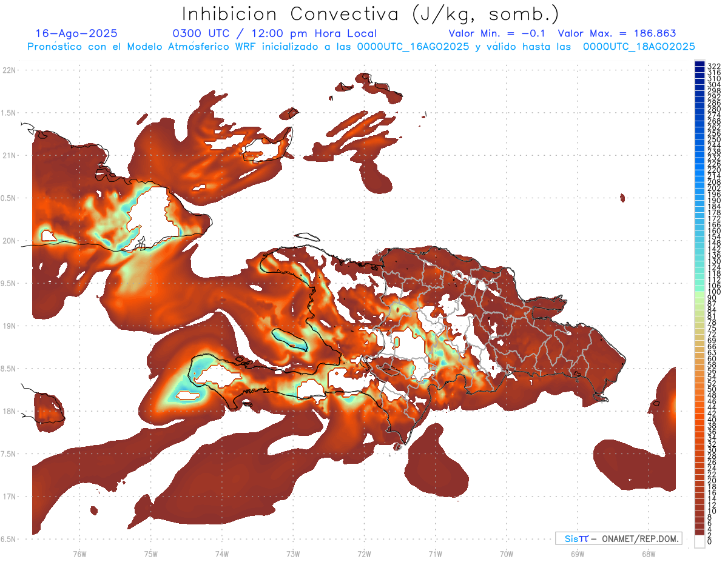Click the '100' value on the color scale
The width and height of the screenshot is (728, 562).
click(713, 292)
